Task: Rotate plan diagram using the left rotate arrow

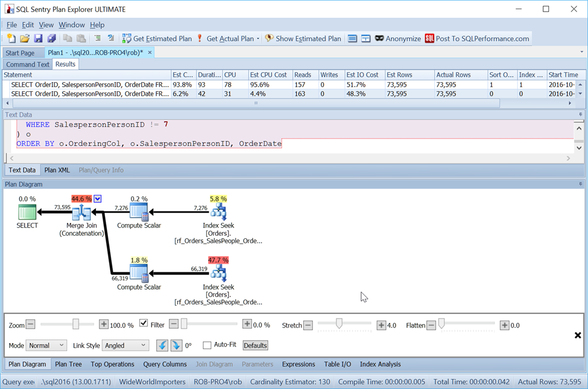Action: [162, 345]
